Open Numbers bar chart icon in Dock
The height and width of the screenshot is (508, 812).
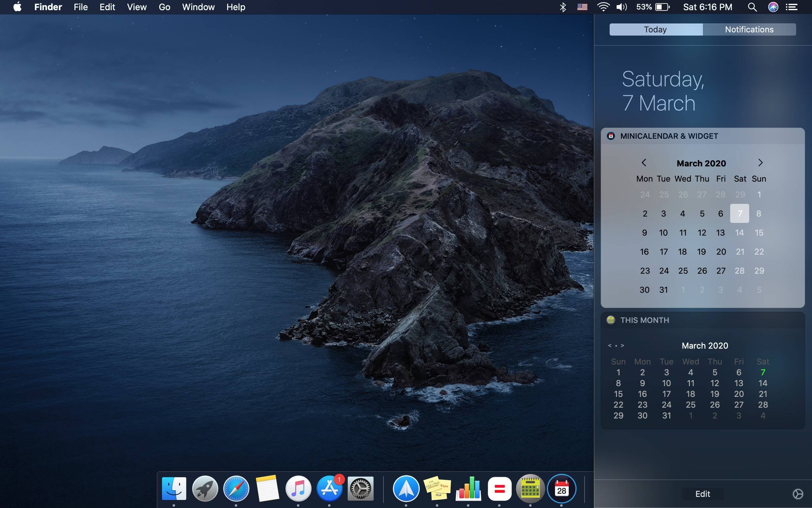tap(468, 488)
